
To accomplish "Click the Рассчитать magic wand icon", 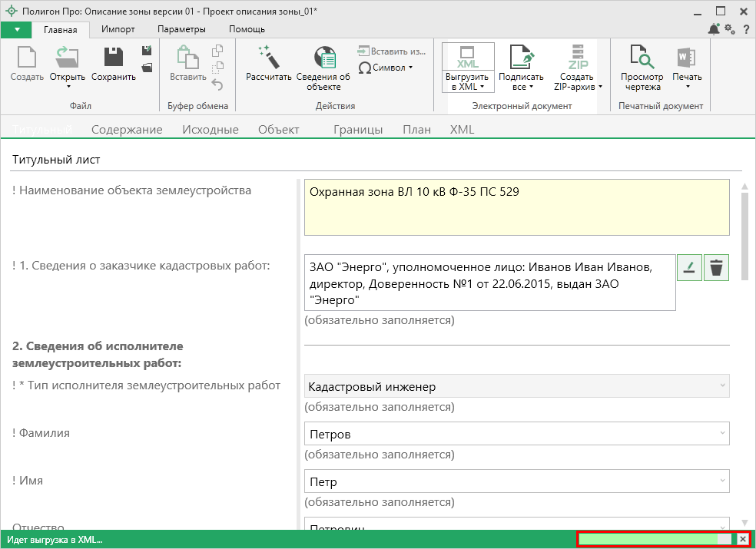I will coord(268,58).
